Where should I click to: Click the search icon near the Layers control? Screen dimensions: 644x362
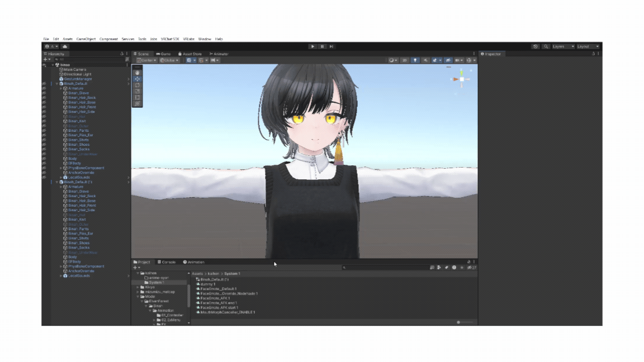pos(546,46)
